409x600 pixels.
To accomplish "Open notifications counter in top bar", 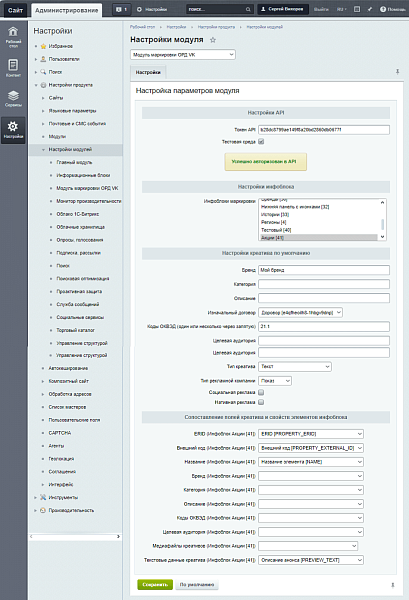I will coord(122,9).
